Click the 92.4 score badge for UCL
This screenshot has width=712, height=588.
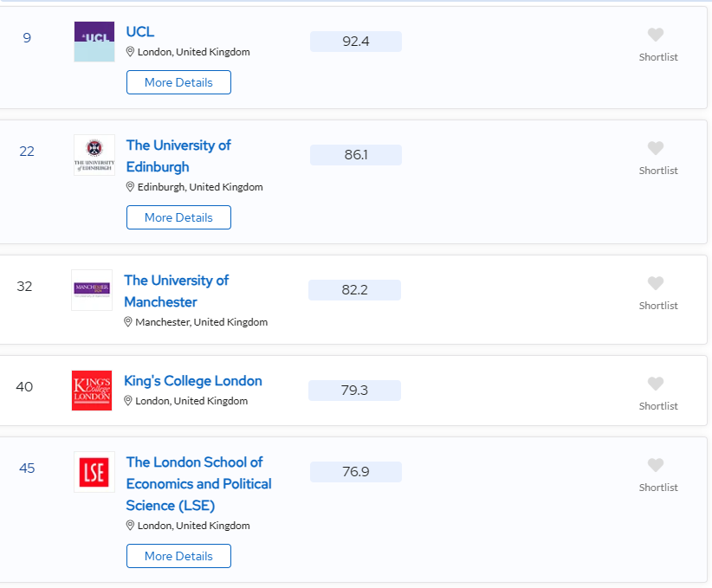(355, 42)
